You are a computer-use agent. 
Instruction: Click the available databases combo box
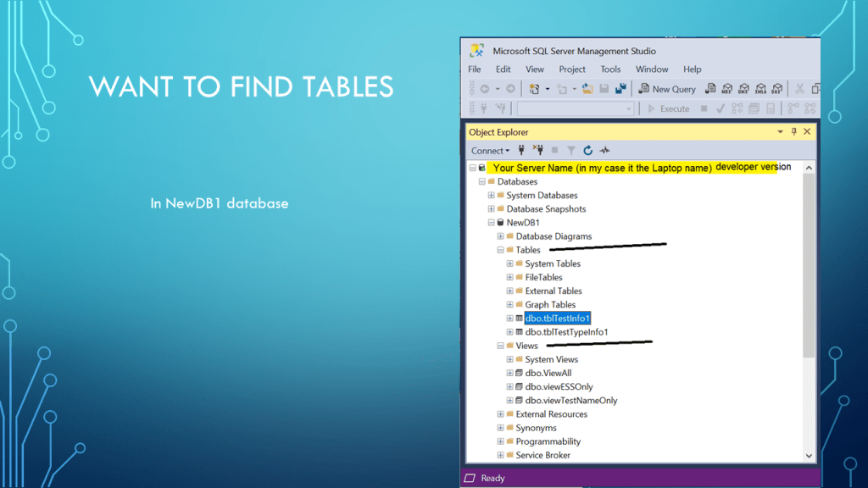click(576, 108)
